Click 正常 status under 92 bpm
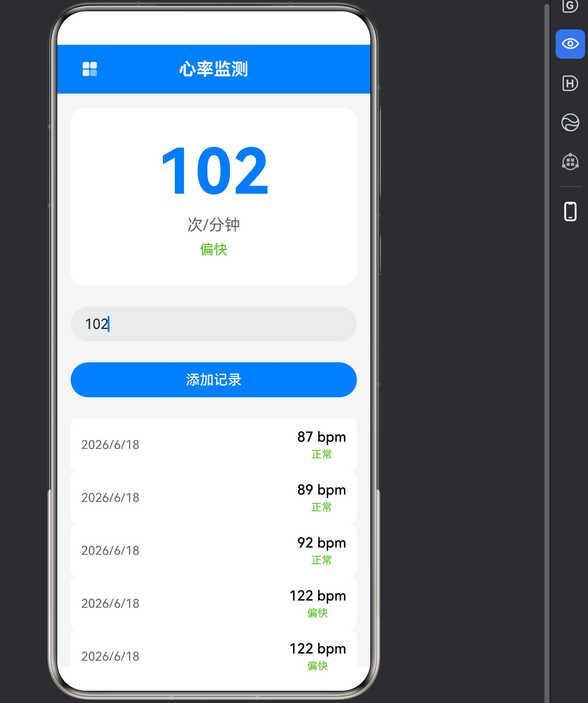Screen dimensions: 588x703 tap(321, 560)
